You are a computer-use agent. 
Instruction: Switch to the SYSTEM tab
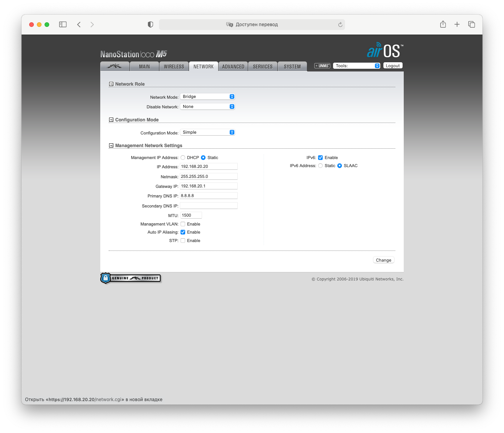pos(292,66)
